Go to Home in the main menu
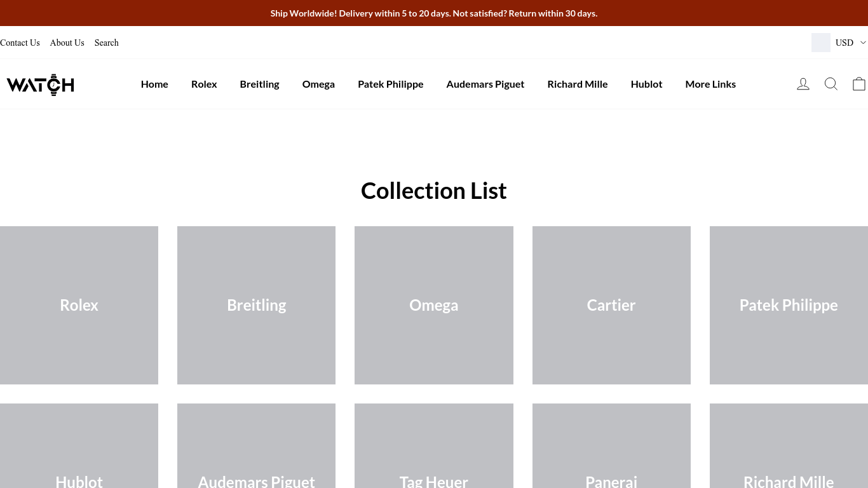Viewport: 868px width, 488px height. click(x=154, y=84)
